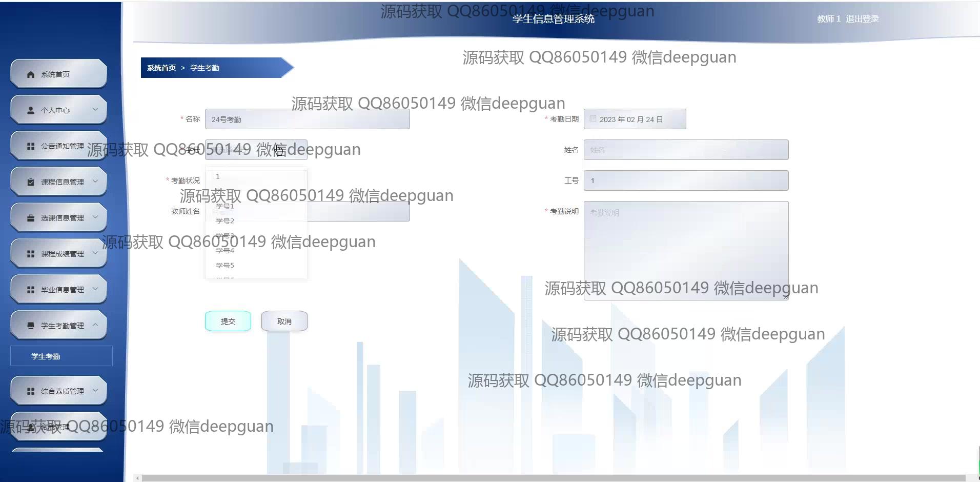Click the scrollbar left arrow at the bottom
The width and height of the screenshot is (980, 482).
(137, 478)
